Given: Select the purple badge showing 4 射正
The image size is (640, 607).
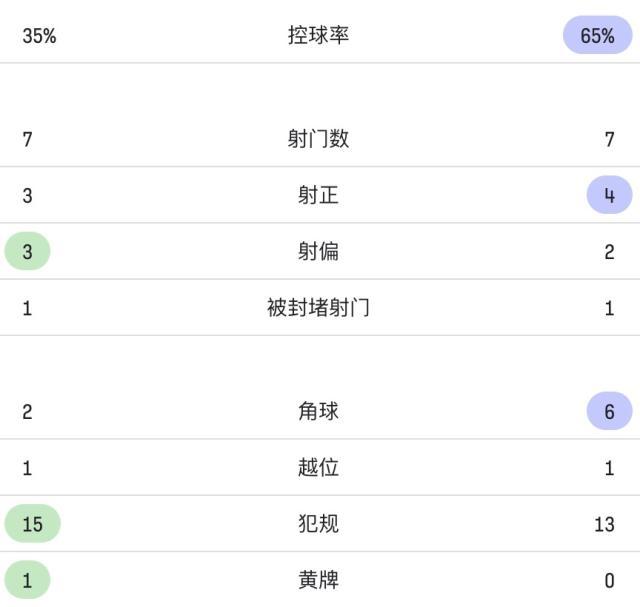Looking at the screenshot, I should click(609, 195).
